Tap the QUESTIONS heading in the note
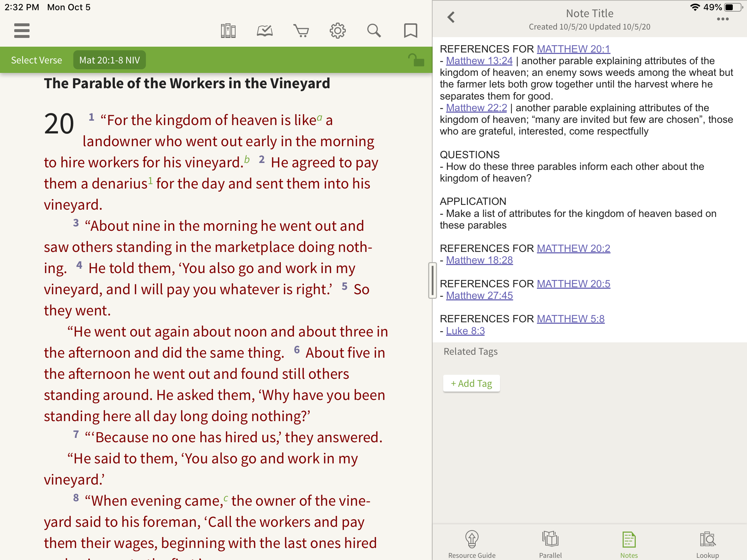 pyautogui.click(x=469, y=155)
